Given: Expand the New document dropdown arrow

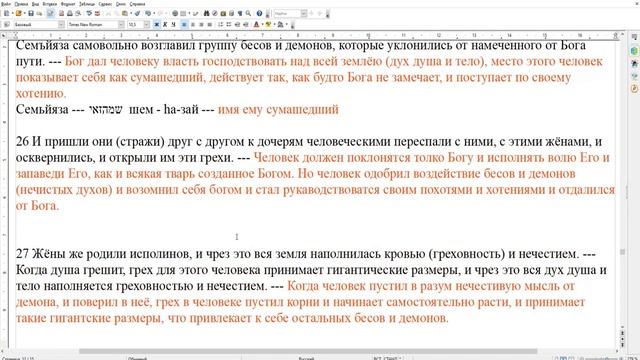Looking at the screenshot, I should [x=13, y=13].
